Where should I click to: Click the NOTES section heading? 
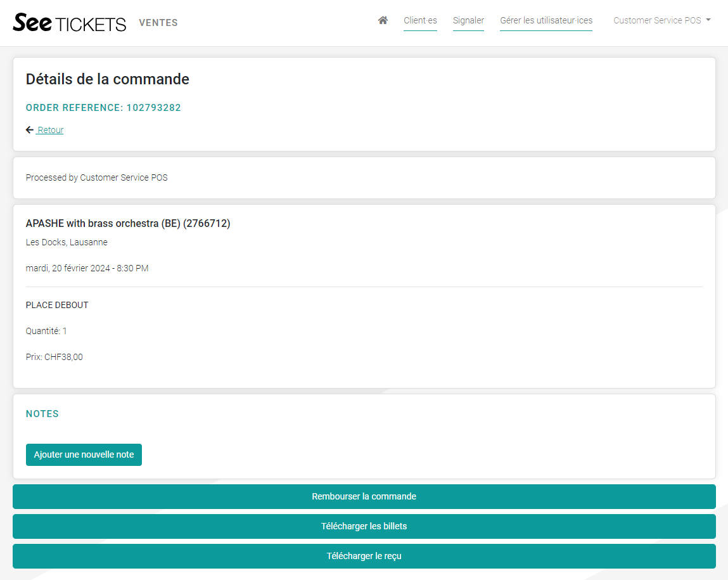click(x=42, y=414)
